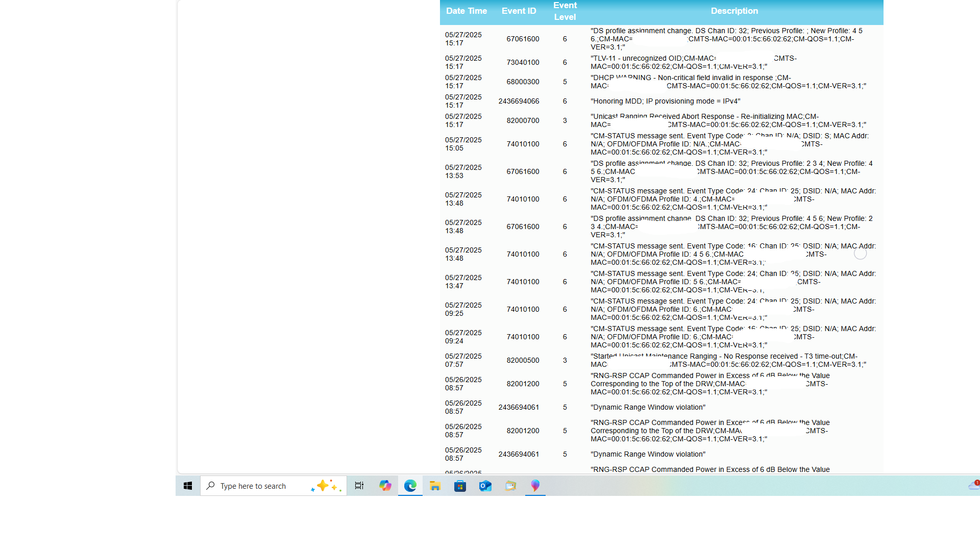The height and width of the screenshot is (551, 980).
Task: Open Microsoft Store from the taskbar
Action: (x=460, y=486)
